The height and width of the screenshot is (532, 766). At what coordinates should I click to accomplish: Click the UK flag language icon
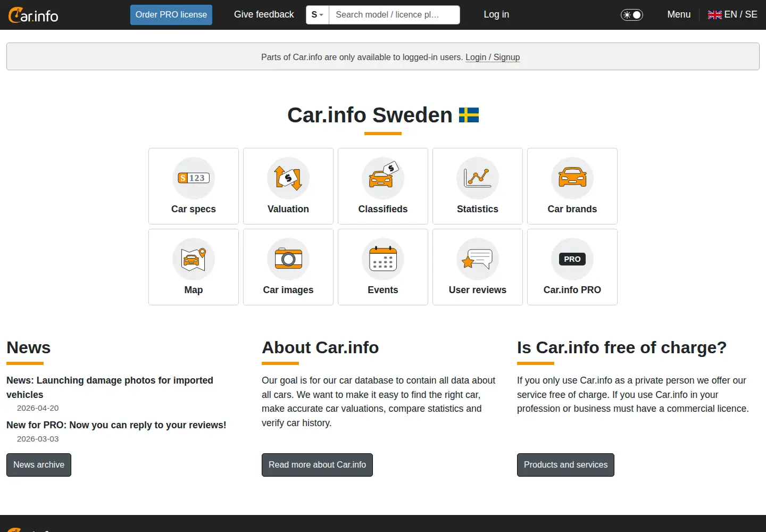(714, 15)
